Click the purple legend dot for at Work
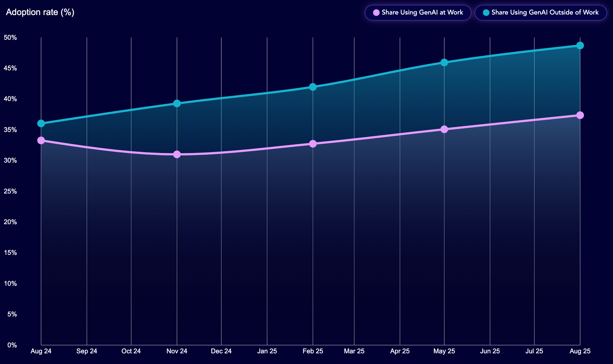 point(376,13)
